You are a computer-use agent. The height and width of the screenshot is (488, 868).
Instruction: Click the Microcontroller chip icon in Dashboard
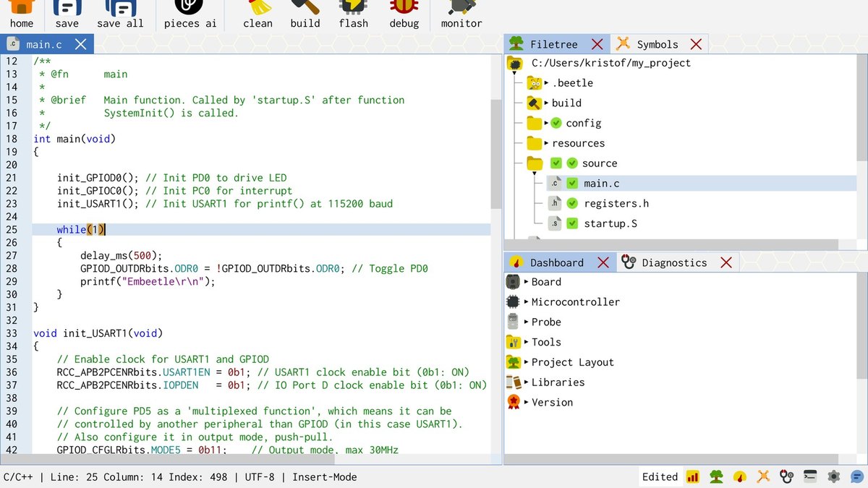pos(514,301)
